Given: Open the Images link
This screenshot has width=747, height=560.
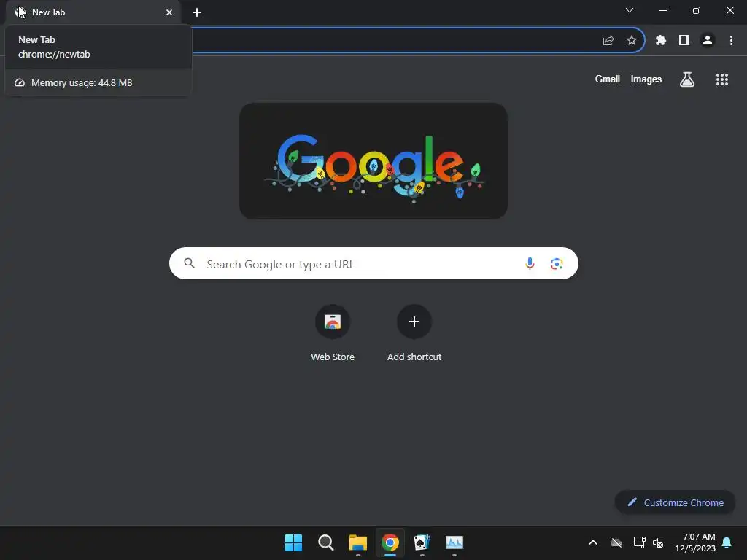Looking at the screenshot, I should 646,79.
